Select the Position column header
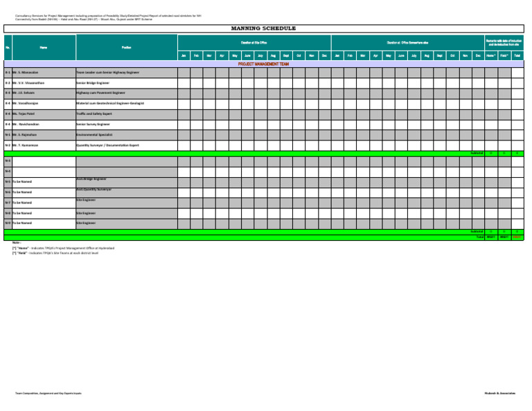The height and width of the screenshot is (411, 532). coord(126,47)
